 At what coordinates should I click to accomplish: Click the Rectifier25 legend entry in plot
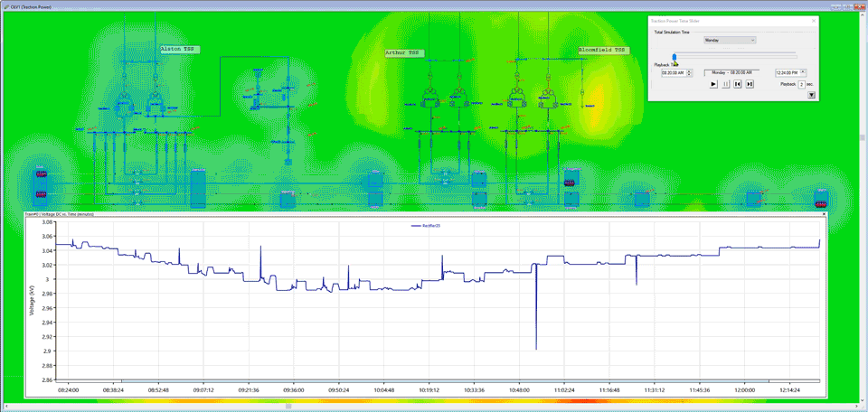425,225
